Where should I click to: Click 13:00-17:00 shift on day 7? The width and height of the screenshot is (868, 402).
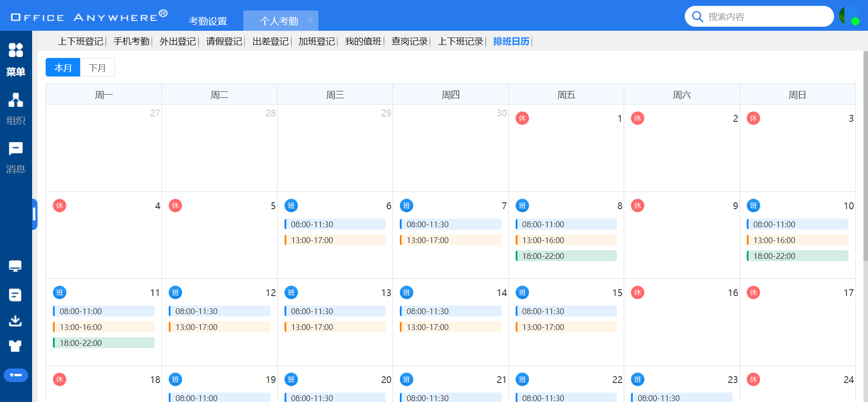click(451, 240)
